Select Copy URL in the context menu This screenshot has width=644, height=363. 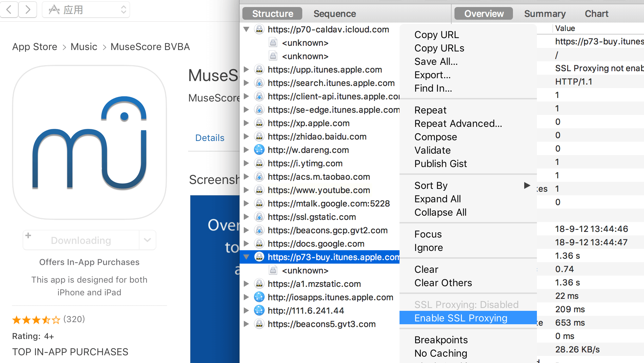pos(468,35)
